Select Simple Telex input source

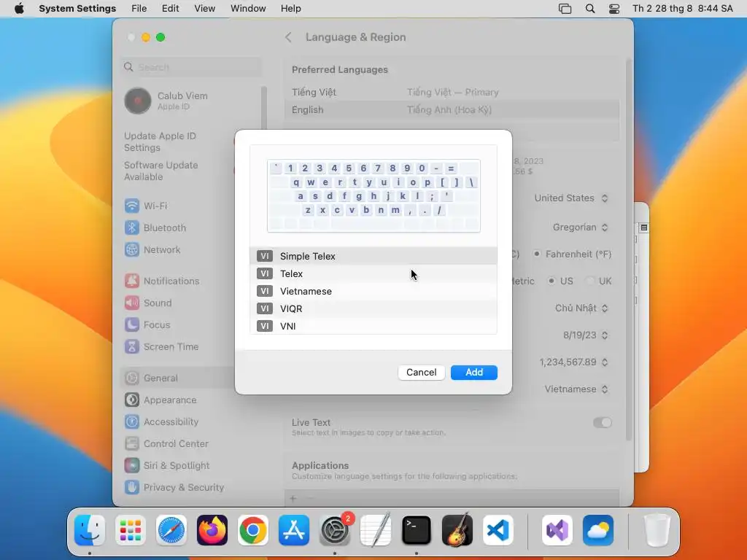coord(373,256)
